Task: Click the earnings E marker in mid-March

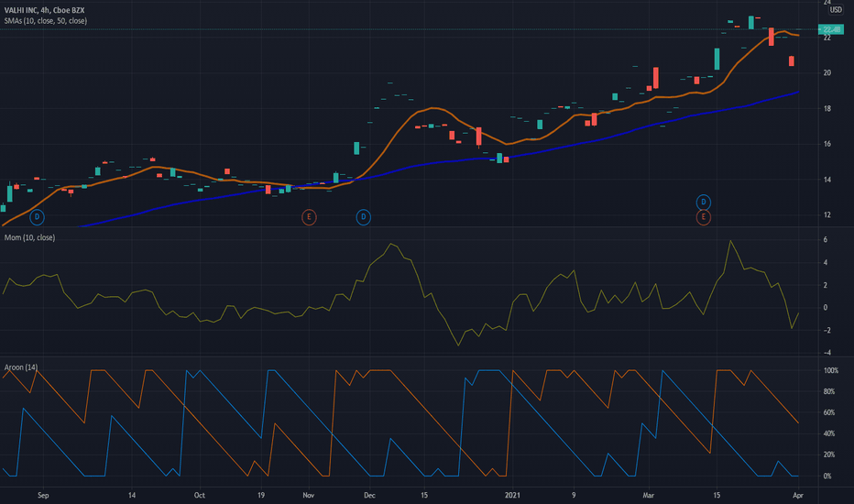Action: click(x=703, y=217)
